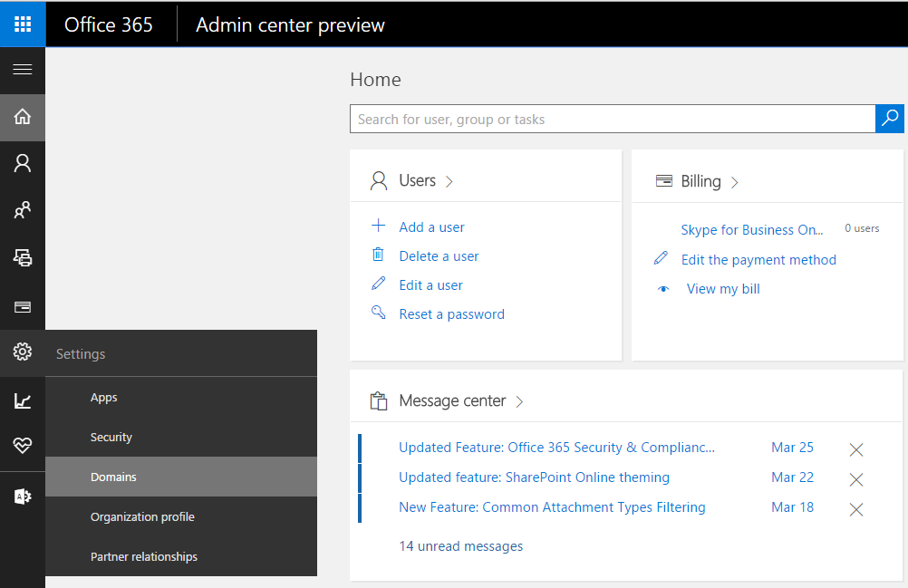
Task: Expand the Message center chevron
Action: 519,401
